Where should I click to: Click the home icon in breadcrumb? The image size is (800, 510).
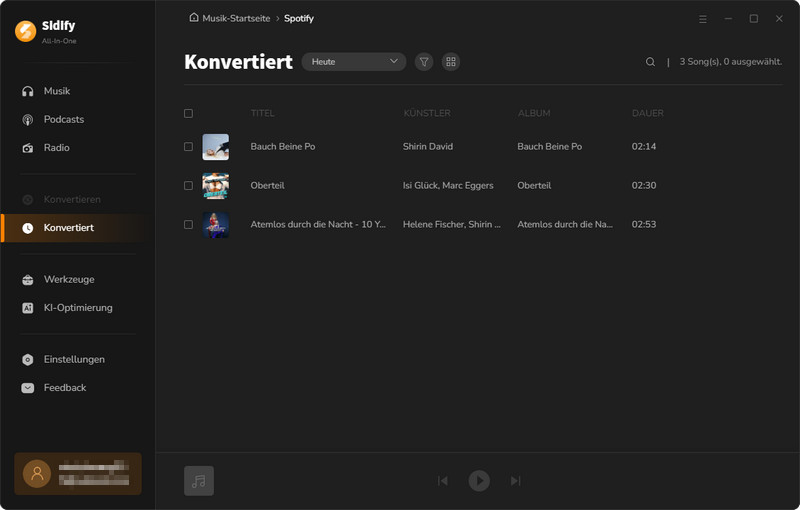point(194,17)
